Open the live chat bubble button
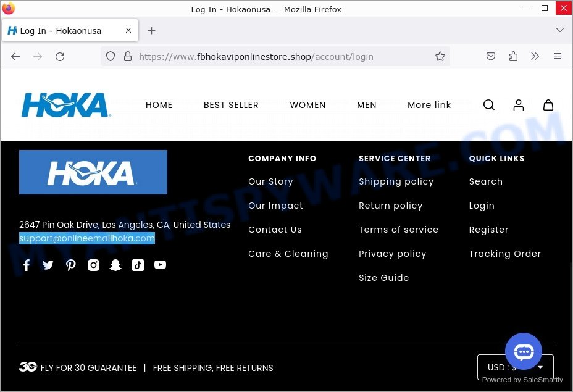This screenshot has height=392, width=573. pos(524,351)
